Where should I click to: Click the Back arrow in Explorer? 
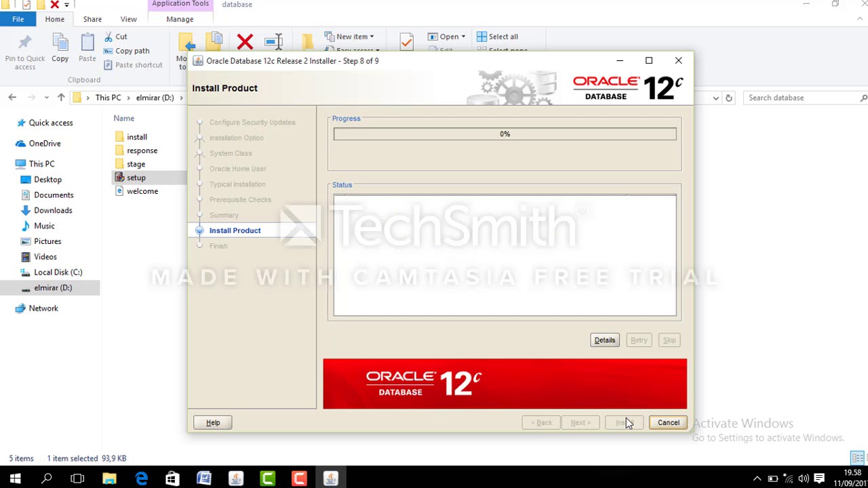(x=12, y=98)
